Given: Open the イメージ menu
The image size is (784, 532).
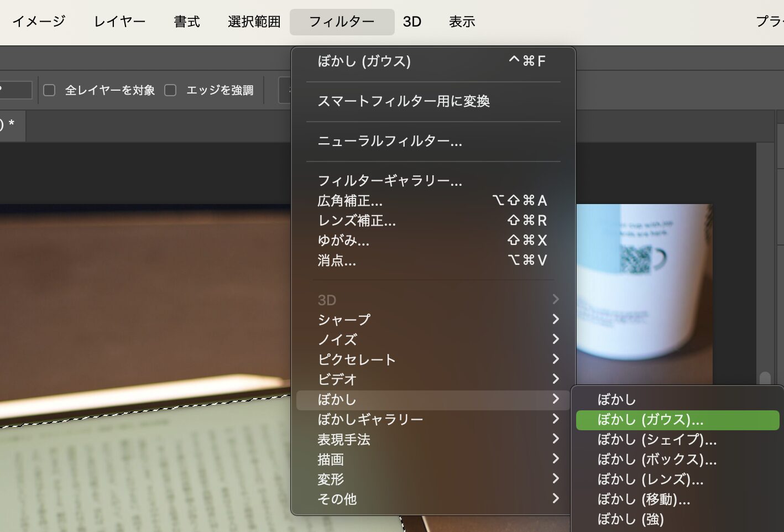Looking at the screenshot, I should coord(39,22).
